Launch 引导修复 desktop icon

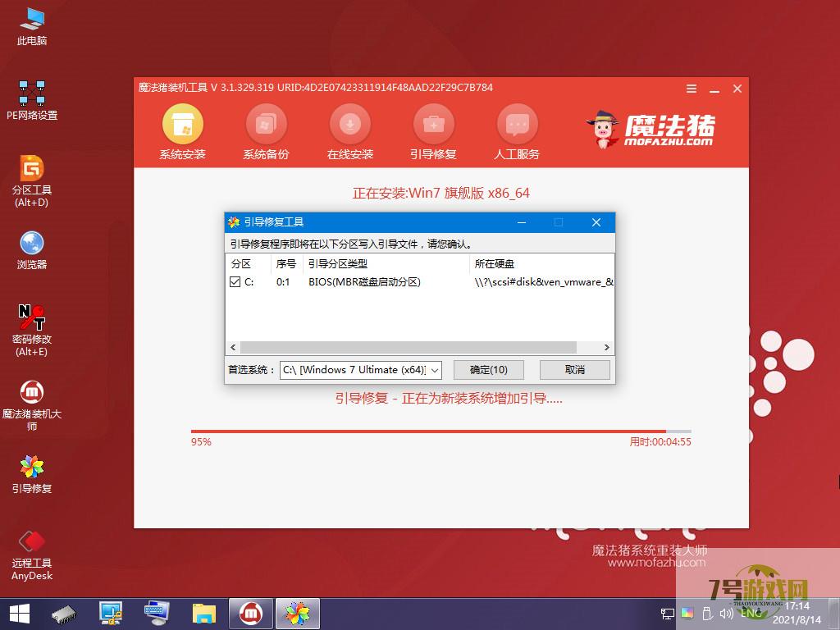pos(32,474)
